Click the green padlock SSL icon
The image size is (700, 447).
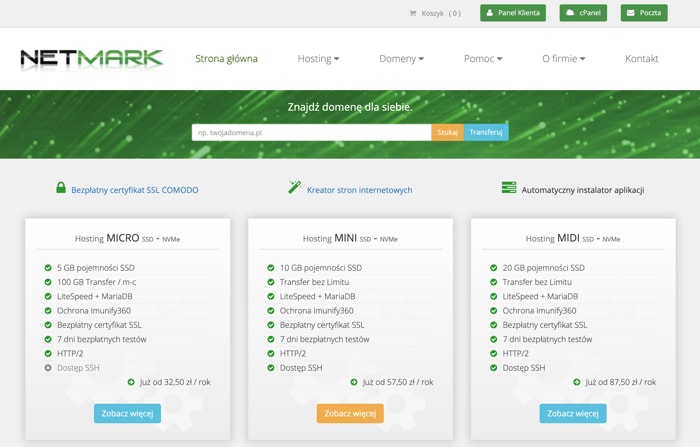(61, 188)
